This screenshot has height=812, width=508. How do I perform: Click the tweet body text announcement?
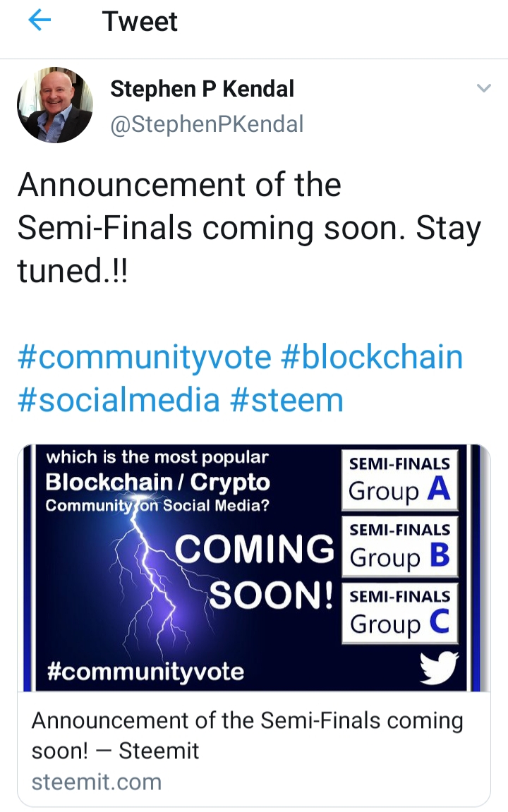click(x=249, y=228)
